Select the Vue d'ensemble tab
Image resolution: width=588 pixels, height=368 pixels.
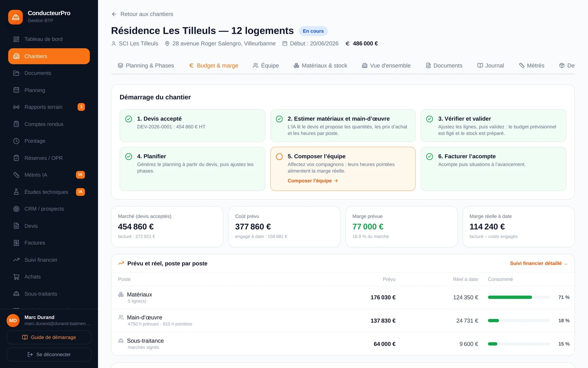pos(386,65)
